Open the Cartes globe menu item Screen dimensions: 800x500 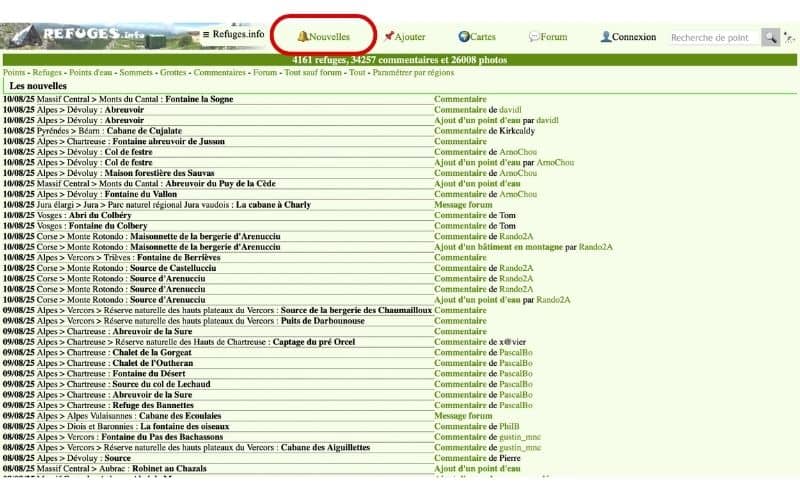(477, 37)
